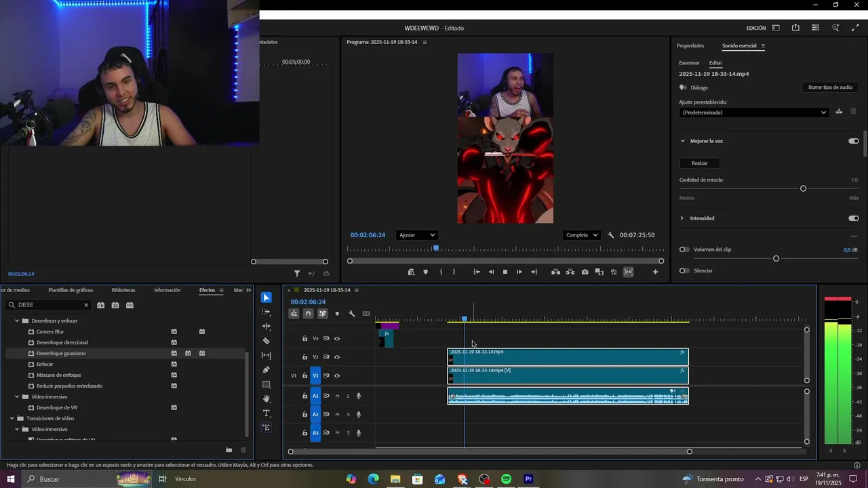The image size is (868, 488).
Task: Open the Ajustar zoom dropdown
Action: (416, 235)
